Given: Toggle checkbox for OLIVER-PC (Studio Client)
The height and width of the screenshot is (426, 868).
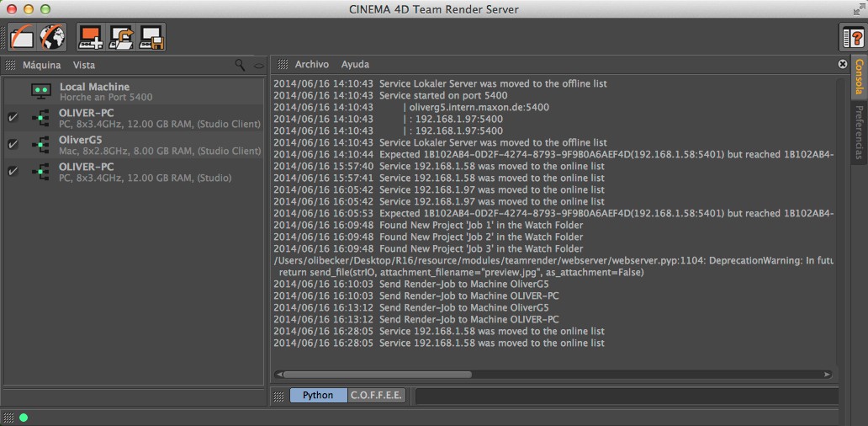Looking at the screenshot, I should click(x=13, y=117).
